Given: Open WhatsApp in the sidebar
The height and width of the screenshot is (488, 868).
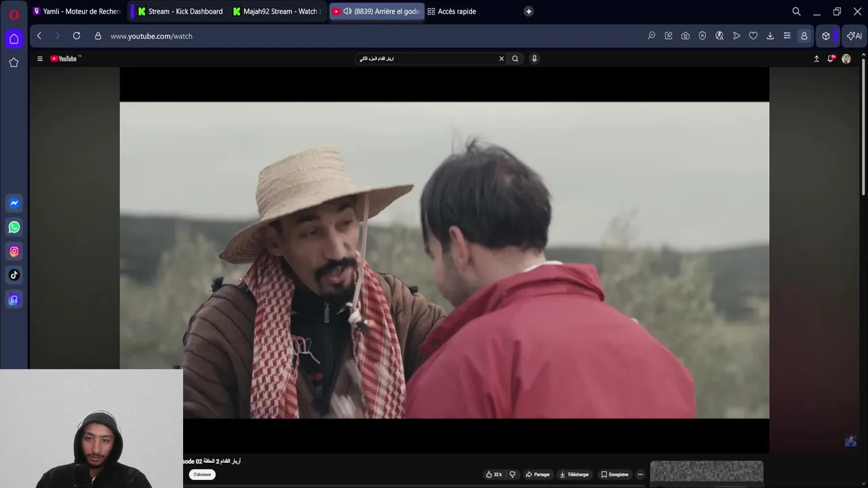Looking at the screenshot, I should pyautogui.click(x=14, y=227).
